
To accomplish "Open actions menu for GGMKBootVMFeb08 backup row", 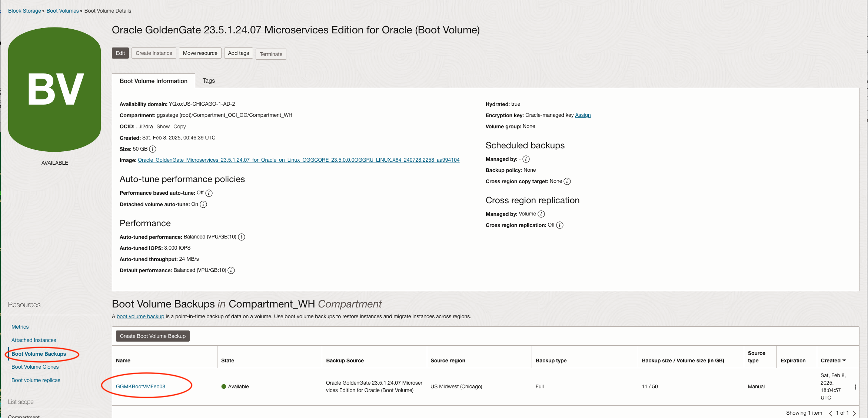I will point(855,387).
